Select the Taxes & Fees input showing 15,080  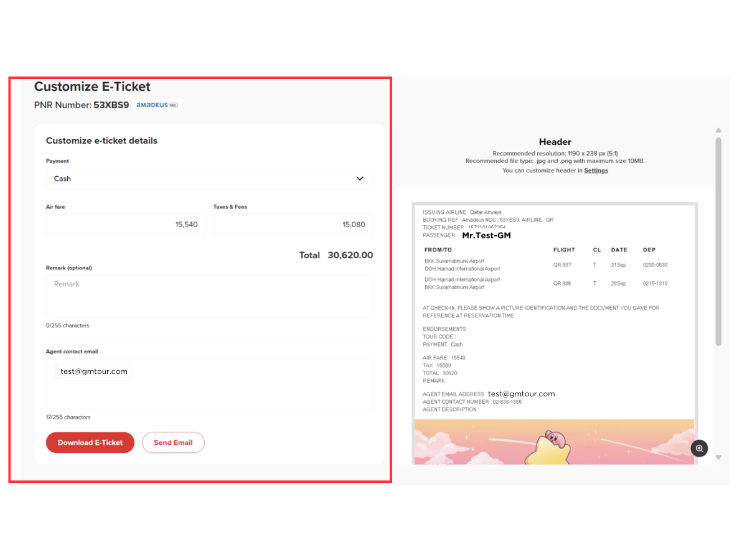[293, 225]
